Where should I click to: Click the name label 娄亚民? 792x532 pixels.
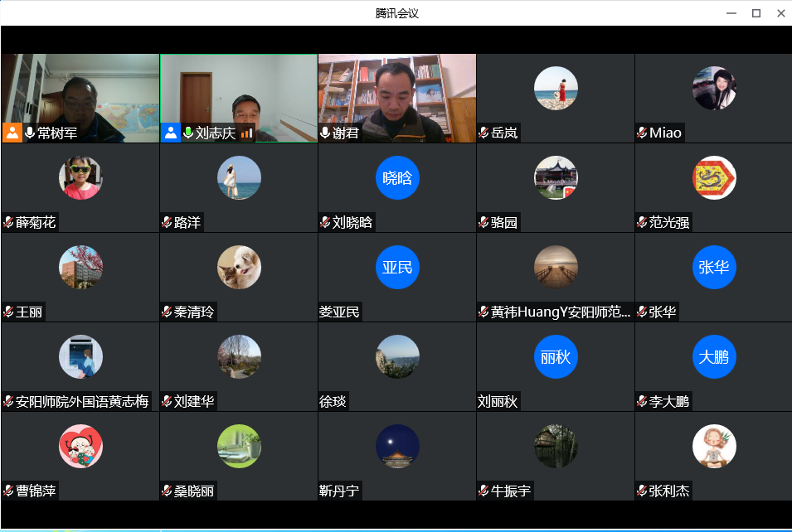(339, 312)
